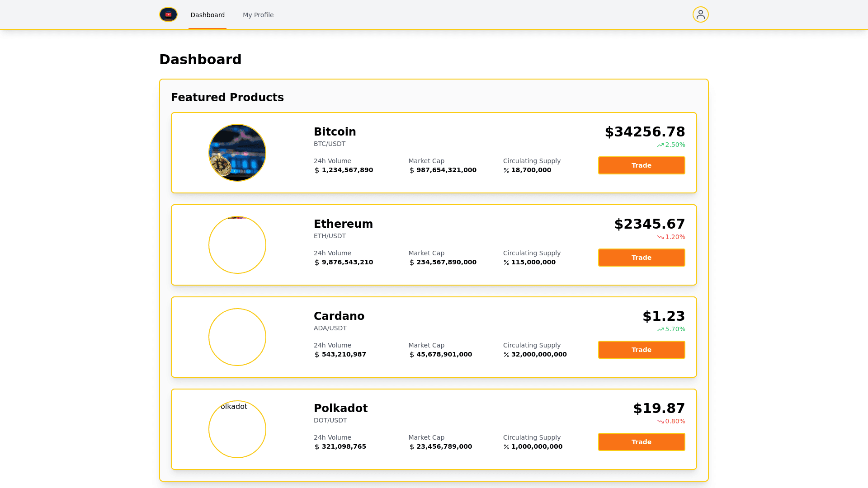The height and width of the screenshot is (488, 868).
Task: Click the Ethereum circular image placeholder
Action: [x=237, y=245]
